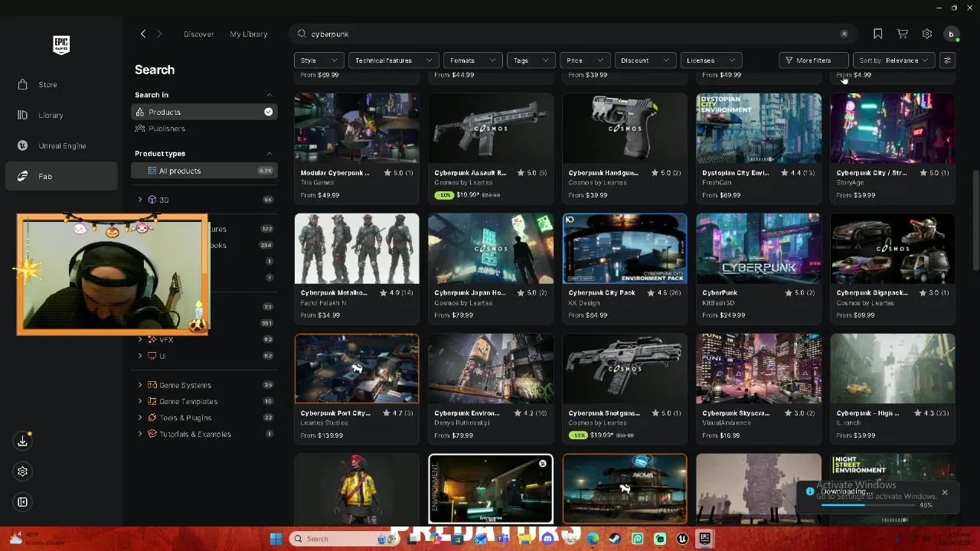Open launcher Settings gear in sidebar
This screenshot has width=980, height=551.
pyautogui.click(x=23, y=471)
